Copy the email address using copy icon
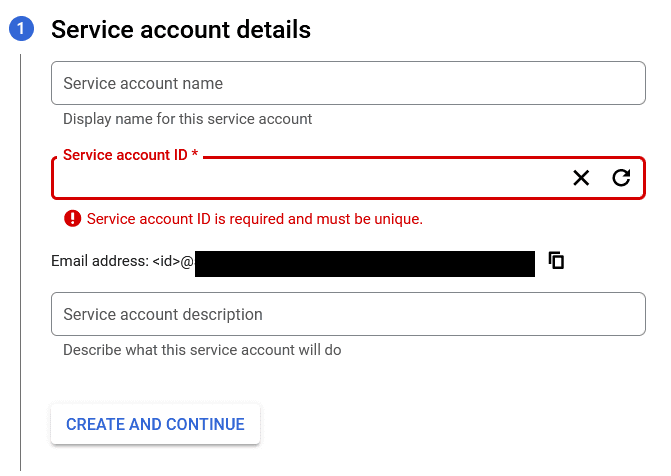 pyautogui.click(x=556, y=260)
